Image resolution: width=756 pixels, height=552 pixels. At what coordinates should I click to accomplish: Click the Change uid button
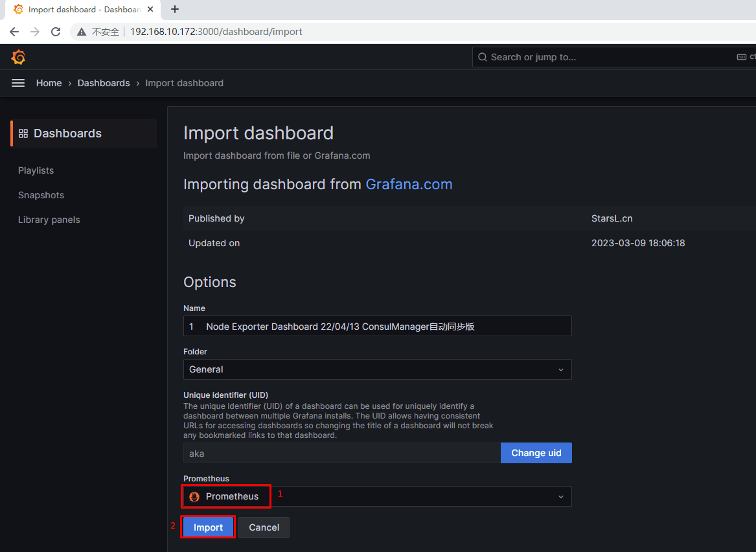tap(536, 453)
